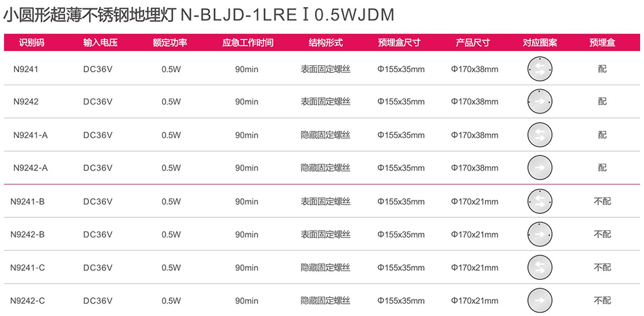
Task: Click Φ170x21mm in the N9242-B row
Action: [475, 235]
